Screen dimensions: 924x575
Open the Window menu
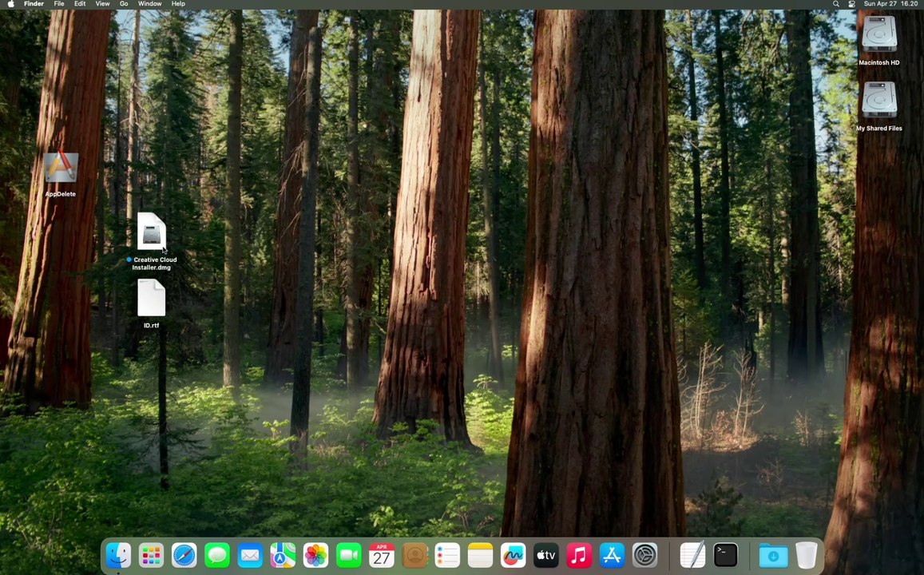pos(149,3)
